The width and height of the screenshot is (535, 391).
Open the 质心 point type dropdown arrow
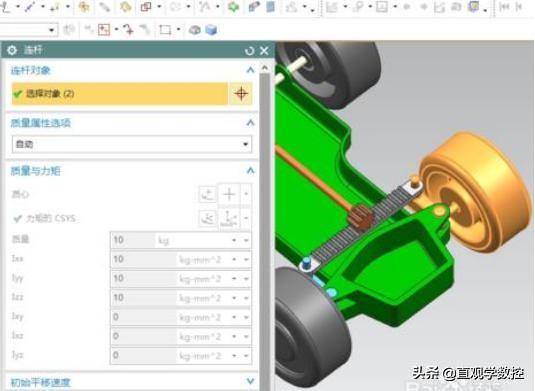click(x=246, y=194)
